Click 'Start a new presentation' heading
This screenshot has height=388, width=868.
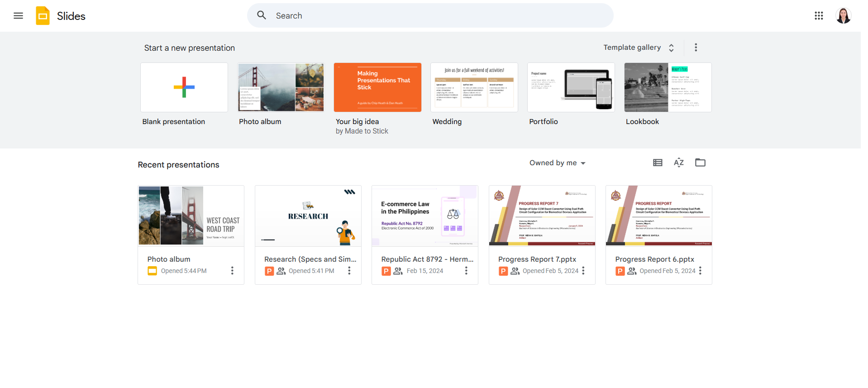190,48
